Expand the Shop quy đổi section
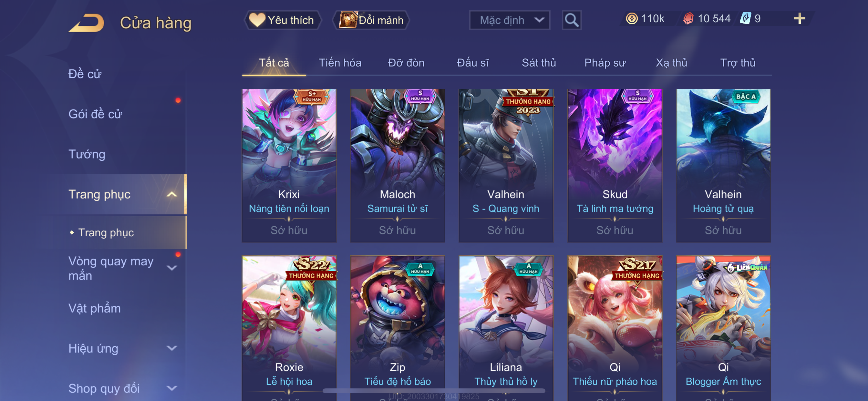The image size is (868, 401). 172,388
